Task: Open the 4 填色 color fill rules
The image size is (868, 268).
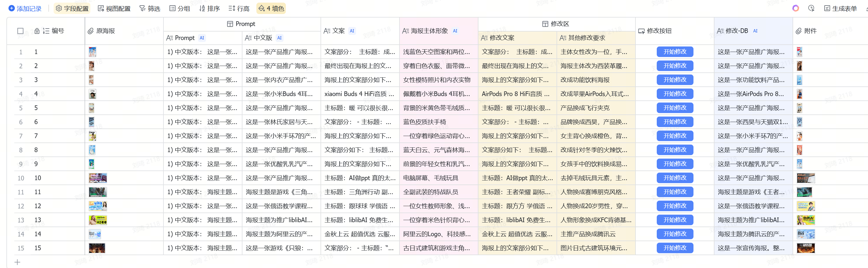Action: (271, 8)
